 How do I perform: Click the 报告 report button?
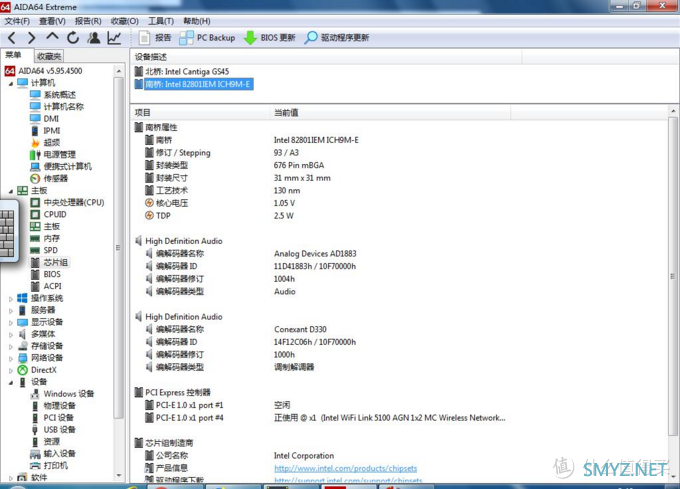coord(155,38)
